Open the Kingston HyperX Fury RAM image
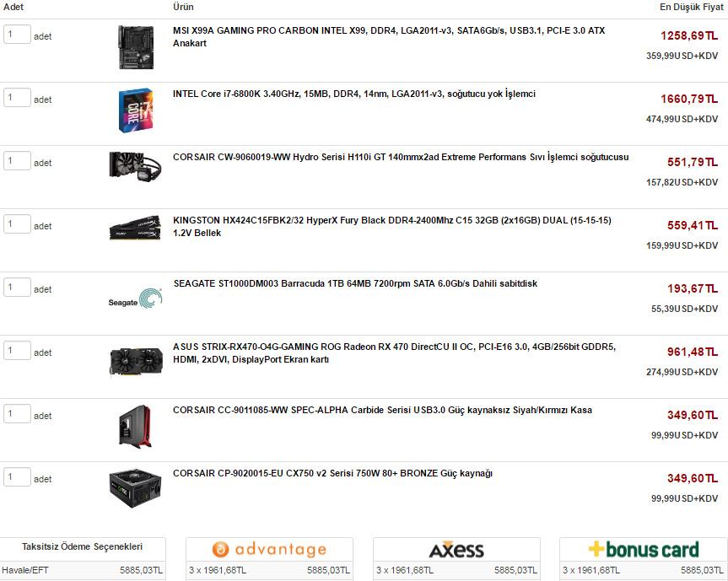Screen dimensions: 728x581 click(135, 228)
